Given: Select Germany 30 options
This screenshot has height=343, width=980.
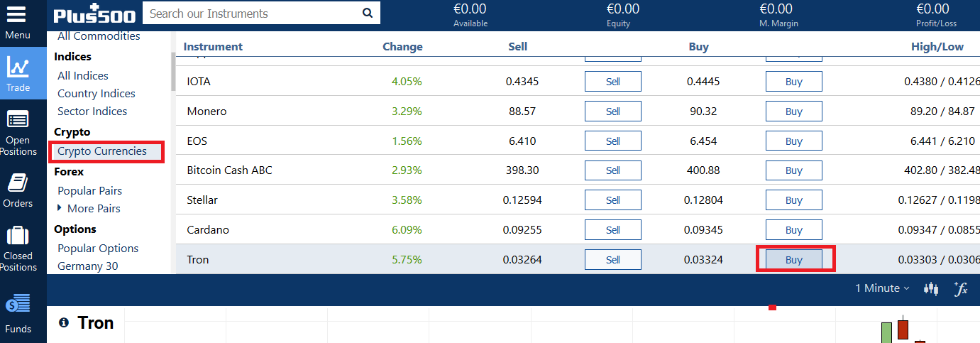Looking at the screenshot, I should pyautogui.click(x=88, y=266).
